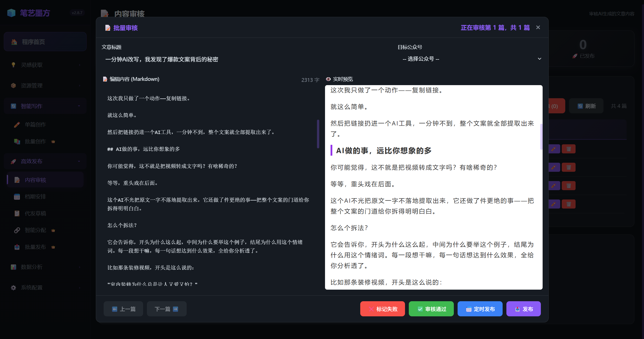Collapse the 高效发布 section chevron
Viewport: 644px width, 339px height.
point(79,161)
